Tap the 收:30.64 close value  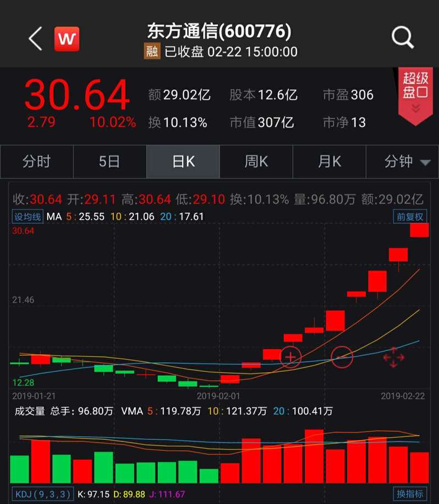pos(37,199)
